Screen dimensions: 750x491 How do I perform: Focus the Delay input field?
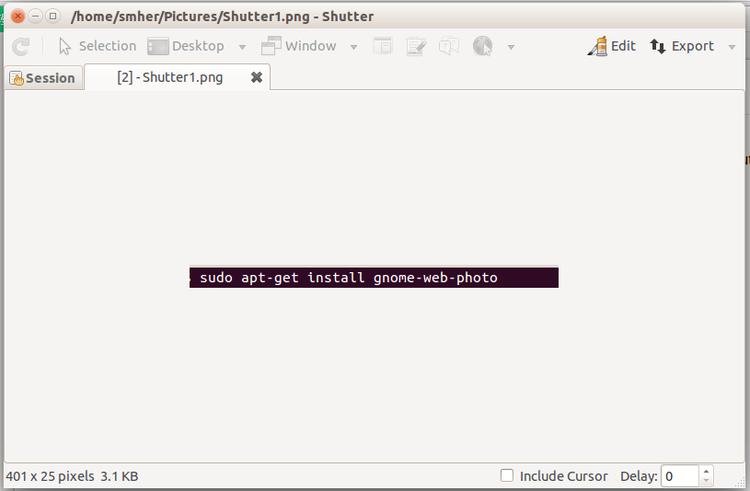click(x=680, y=476)
